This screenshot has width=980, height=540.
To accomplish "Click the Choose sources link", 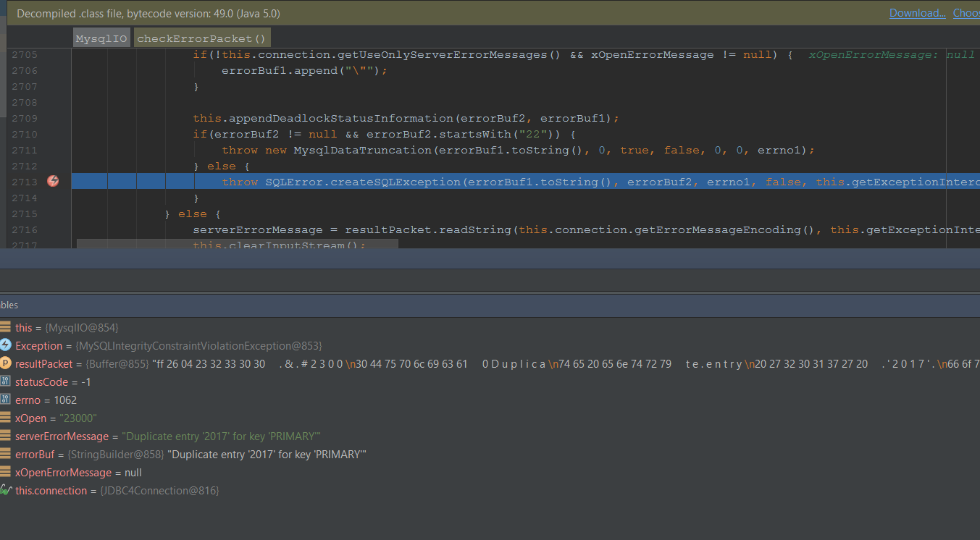I will (x=966, y=13).
